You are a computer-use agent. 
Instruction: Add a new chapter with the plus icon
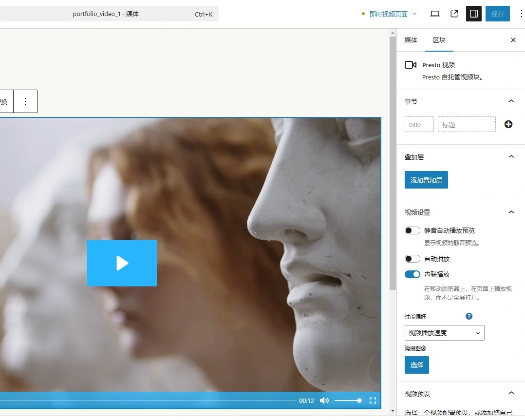tap(508, 124)
